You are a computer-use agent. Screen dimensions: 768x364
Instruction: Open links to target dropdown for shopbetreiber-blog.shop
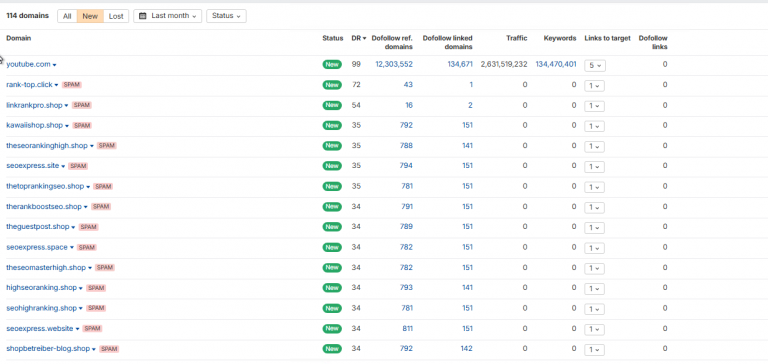[x=595, y=350]
